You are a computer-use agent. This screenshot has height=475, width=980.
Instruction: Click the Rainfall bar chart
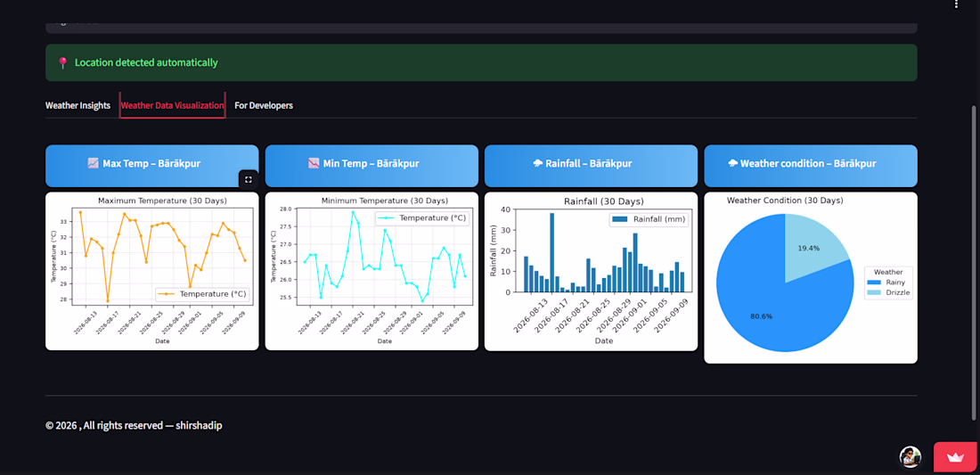591,271
